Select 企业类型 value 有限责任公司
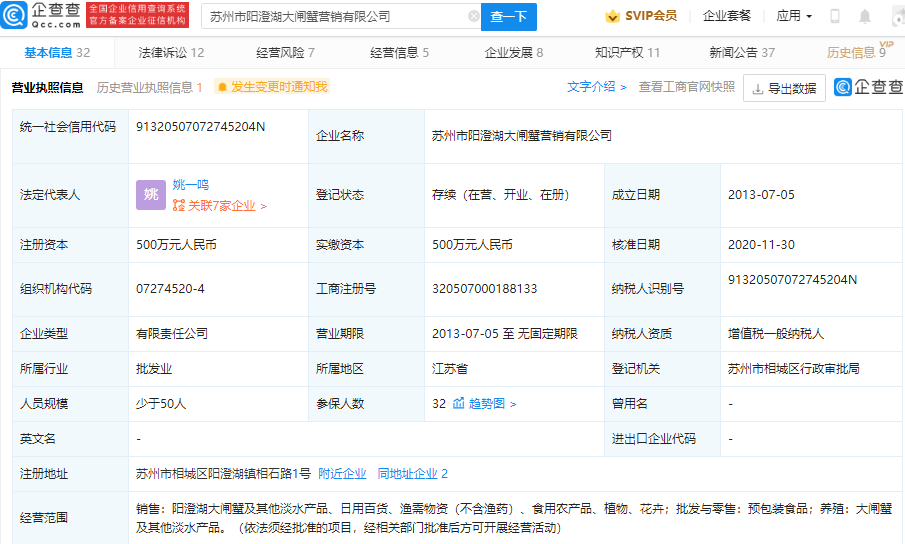The width and height of the screenshot is (905, 544). click(172, 334)
